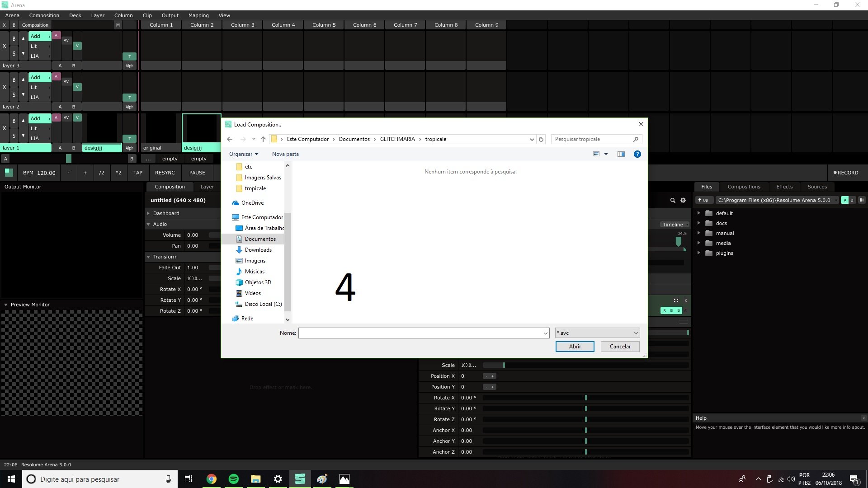Click the fullscreen expand icon above RGB

pos(676,300)
